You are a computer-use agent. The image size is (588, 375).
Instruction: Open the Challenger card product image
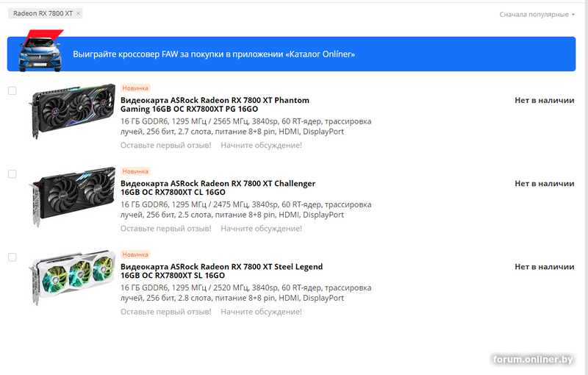[x=72, y=196]
